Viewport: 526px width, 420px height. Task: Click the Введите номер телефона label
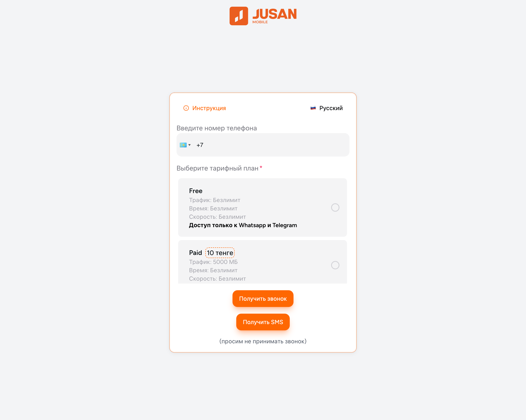[217, 128]
